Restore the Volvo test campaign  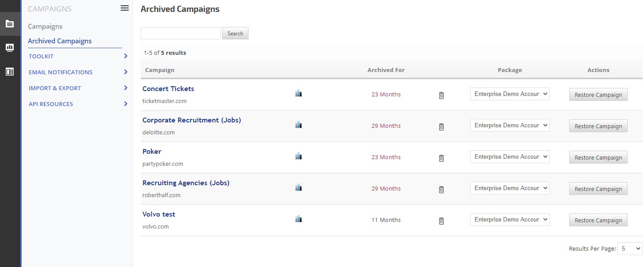click(598, 220)
